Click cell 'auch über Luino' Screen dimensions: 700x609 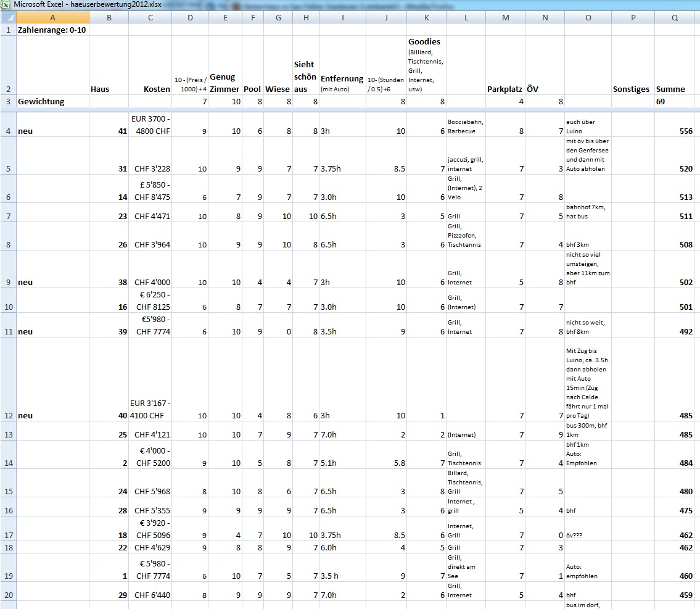point(588,125)
